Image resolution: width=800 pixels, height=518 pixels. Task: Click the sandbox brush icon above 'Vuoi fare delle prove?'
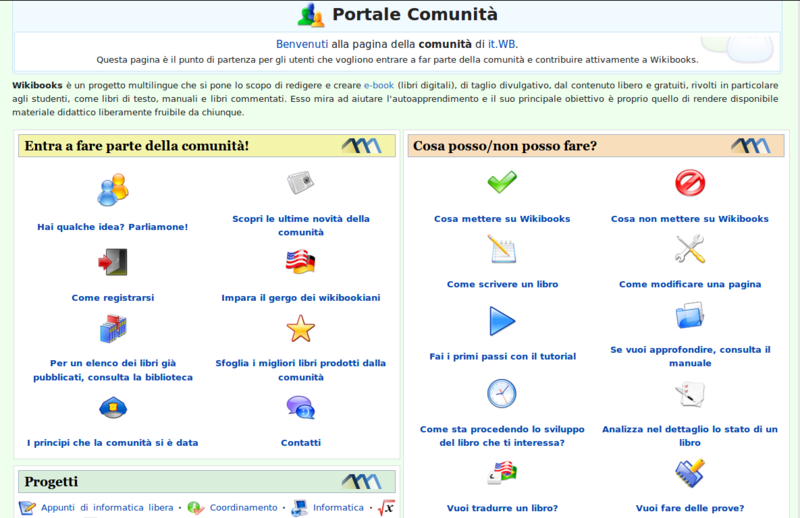(690, 473)
